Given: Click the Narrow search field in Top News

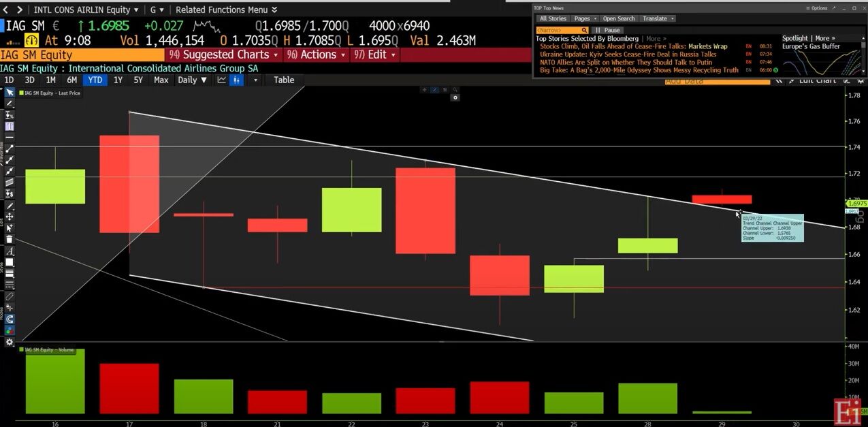Looking at the screenshot, I should pyautogui.click(x=562, y=30).
